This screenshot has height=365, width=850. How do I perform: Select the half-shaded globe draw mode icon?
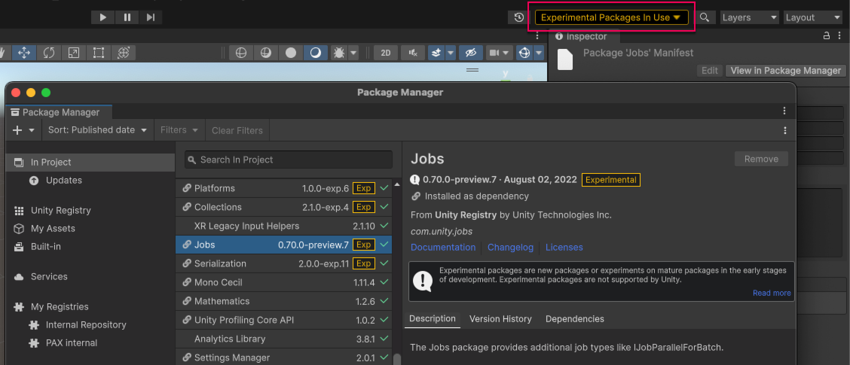[x=266, y=53]
